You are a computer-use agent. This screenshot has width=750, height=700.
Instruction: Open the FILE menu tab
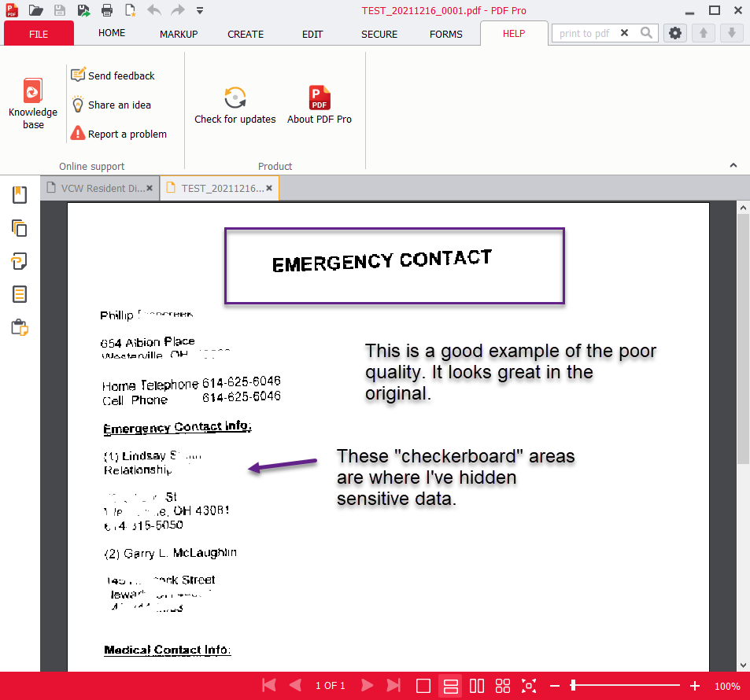(39, 34)
